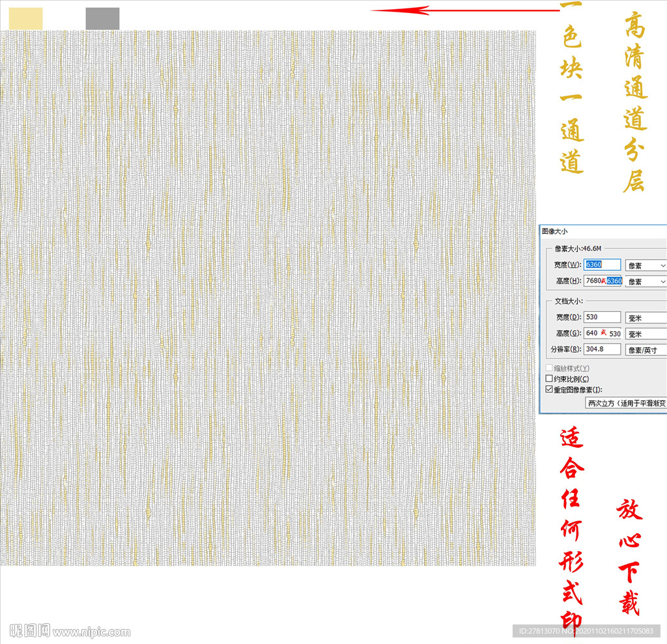This screenshot has height=644, width=667.
Task: Open the 两次立方 resampling method dropdown
Action: (x=626, y=403)
